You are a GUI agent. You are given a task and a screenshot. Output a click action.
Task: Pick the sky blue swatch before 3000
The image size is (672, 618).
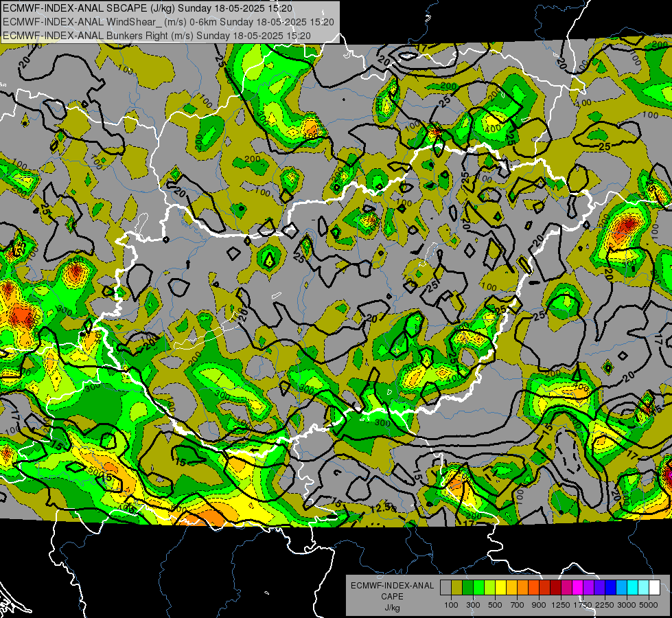pos(622,588)
